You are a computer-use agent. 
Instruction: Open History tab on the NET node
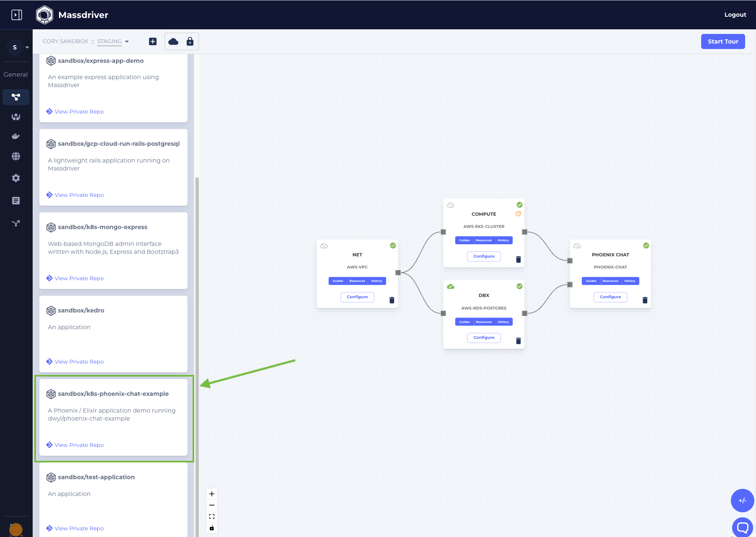(x=377, y=281)
